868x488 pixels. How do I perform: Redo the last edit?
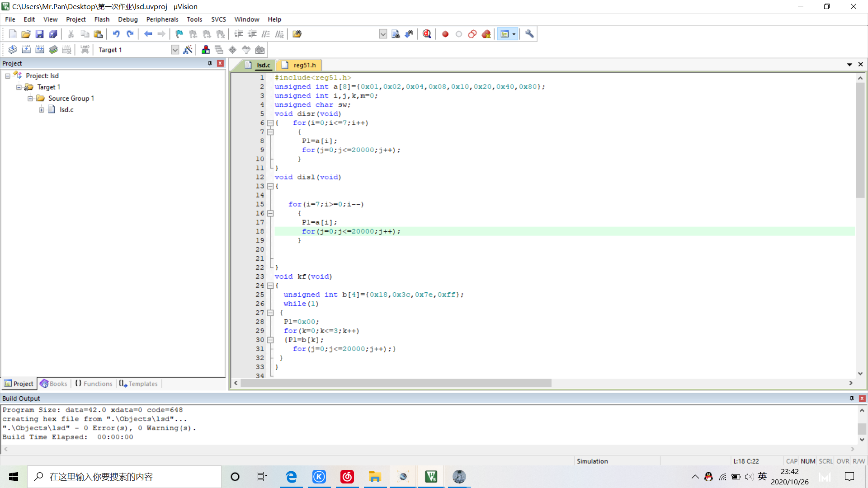click(x=130, y=34)
